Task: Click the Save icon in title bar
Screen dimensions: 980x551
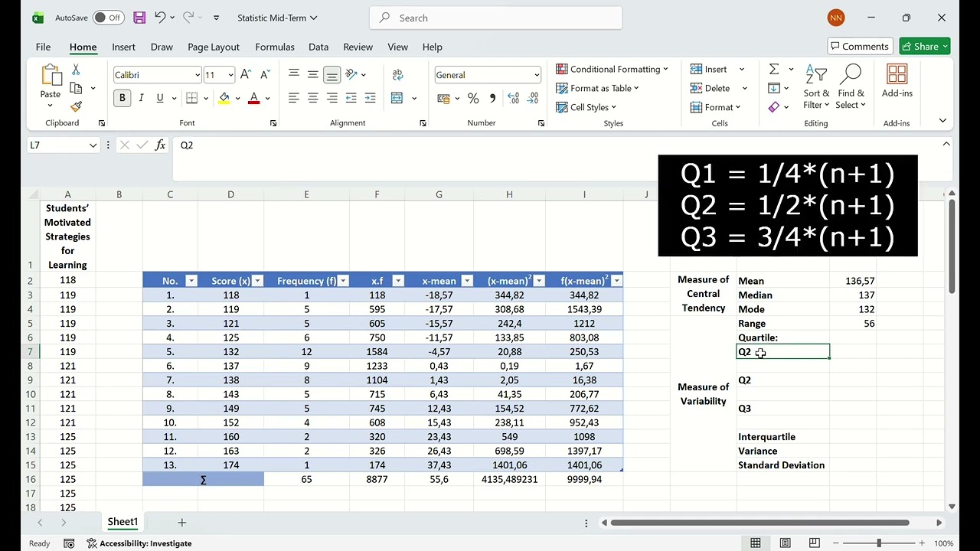Action: 139,18
